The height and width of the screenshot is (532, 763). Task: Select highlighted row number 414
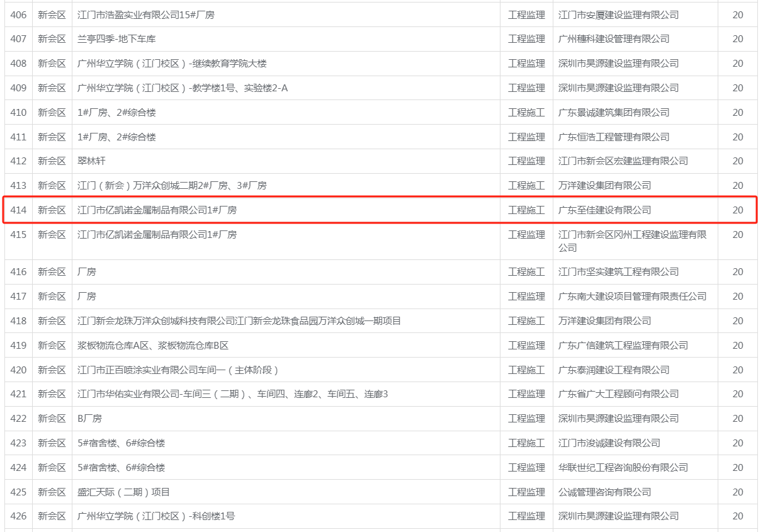[x=18, y=210]
